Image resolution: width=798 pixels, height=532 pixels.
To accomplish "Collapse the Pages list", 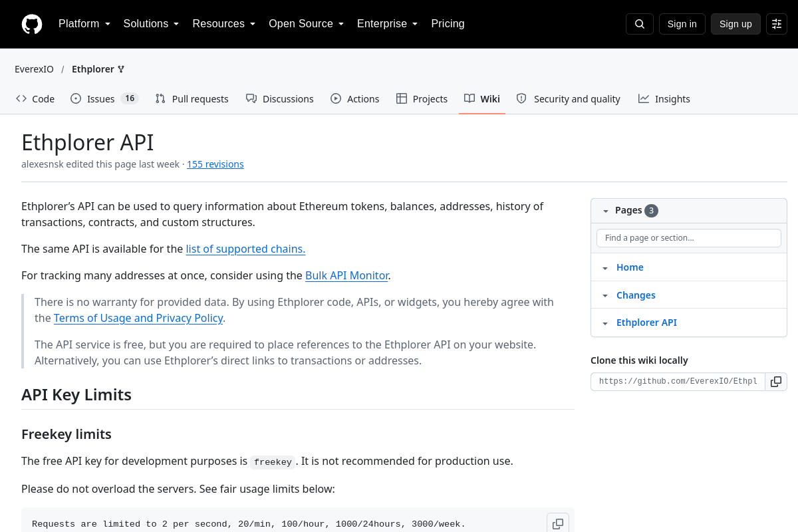I will coord(606,211).
